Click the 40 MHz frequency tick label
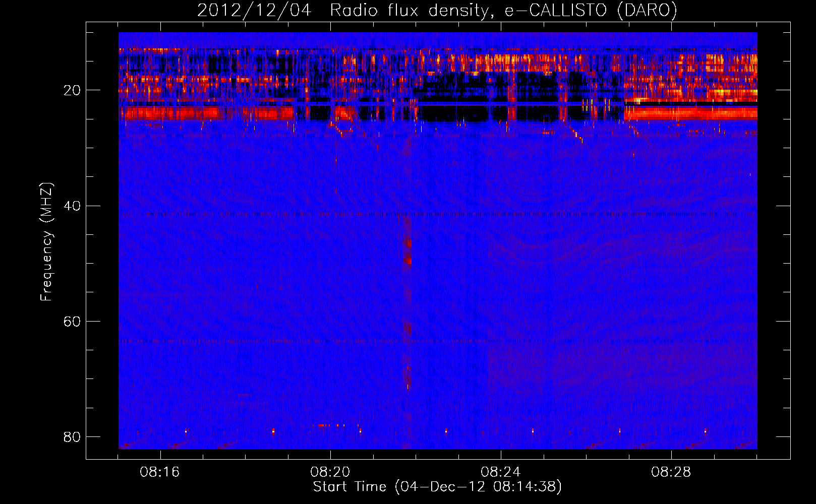 [72, 206]
